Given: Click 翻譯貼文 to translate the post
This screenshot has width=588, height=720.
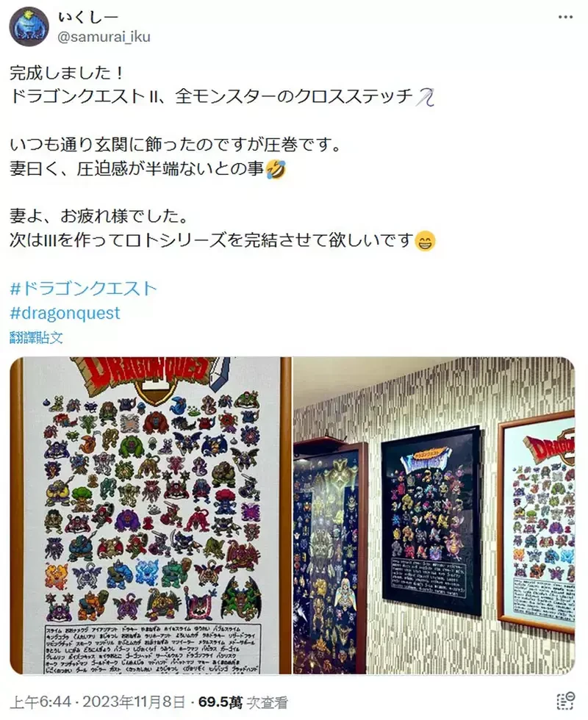Looking at the screenshot, I should pos(36,337).
